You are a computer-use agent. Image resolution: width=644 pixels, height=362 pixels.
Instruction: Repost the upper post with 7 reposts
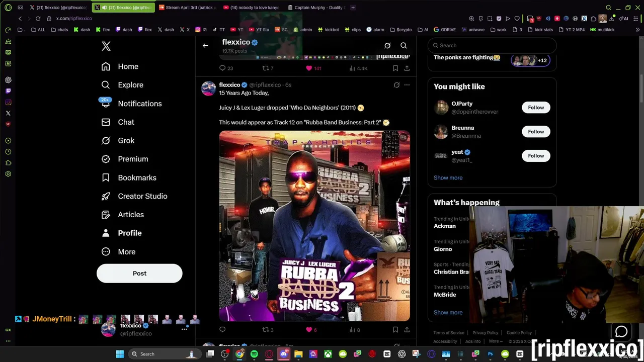tap(268, 68)
